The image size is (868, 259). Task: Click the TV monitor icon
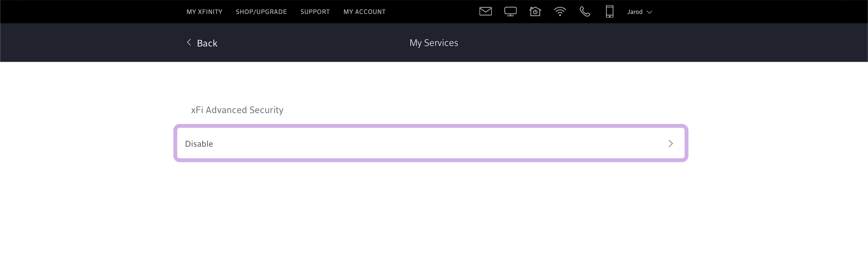click(510, 11)
